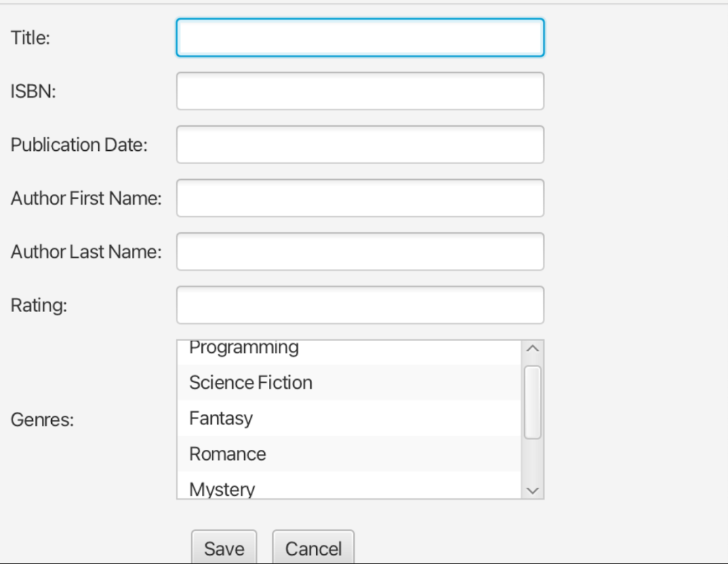728x564 pixels.
Task: Choose Mystery in the Genres list
Action: [222, 489]
